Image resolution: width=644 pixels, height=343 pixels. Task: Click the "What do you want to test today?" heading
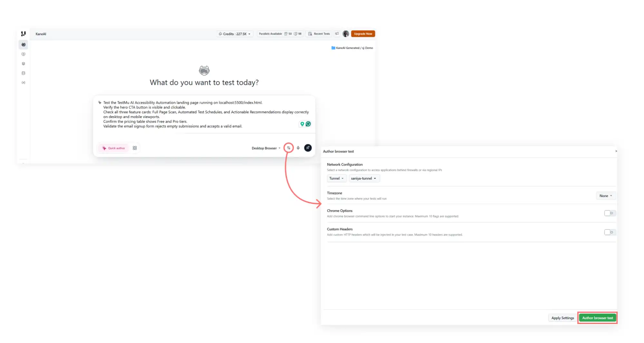tap(204, 82)
